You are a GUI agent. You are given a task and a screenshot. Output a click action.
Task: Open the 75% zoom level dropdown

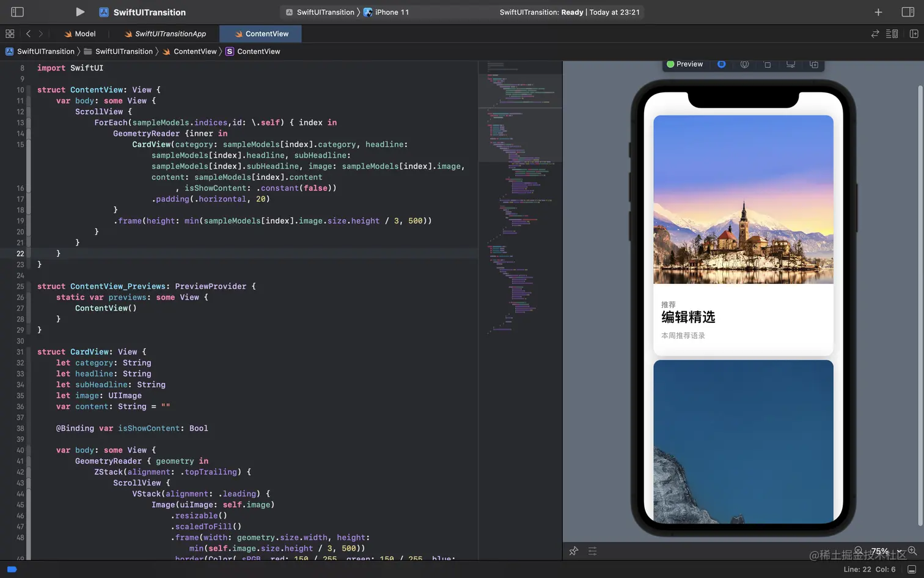[886, 551]
